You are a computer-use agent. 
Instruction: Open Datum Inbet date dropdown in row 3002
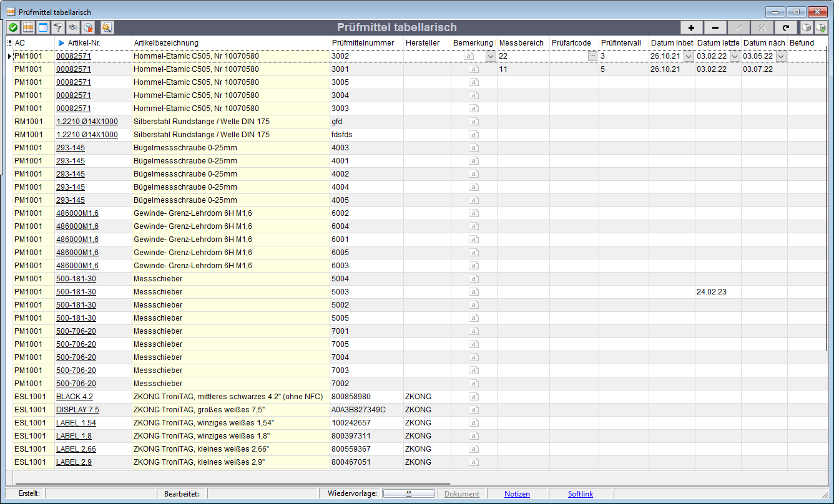(689, 56)
